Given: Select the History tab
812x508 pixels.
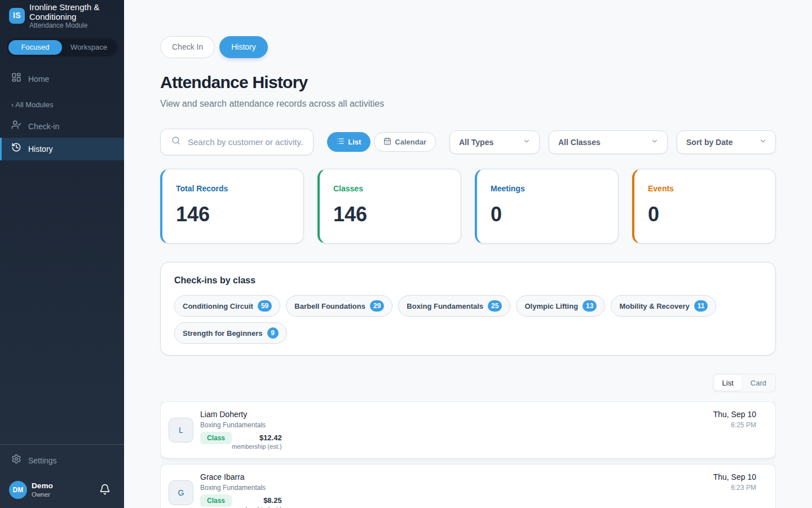Looking at the screenshot, I should pos(244,47).
